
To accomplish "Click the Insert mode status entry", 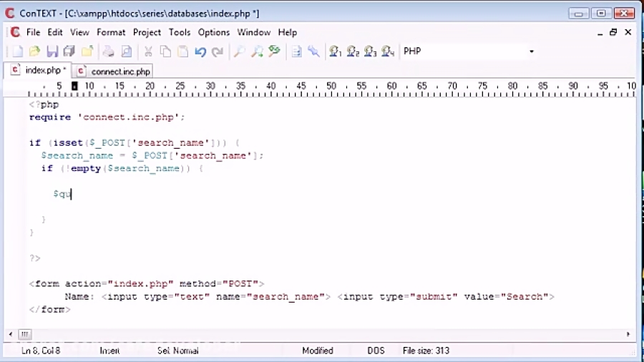I will (x=109, y=351).
